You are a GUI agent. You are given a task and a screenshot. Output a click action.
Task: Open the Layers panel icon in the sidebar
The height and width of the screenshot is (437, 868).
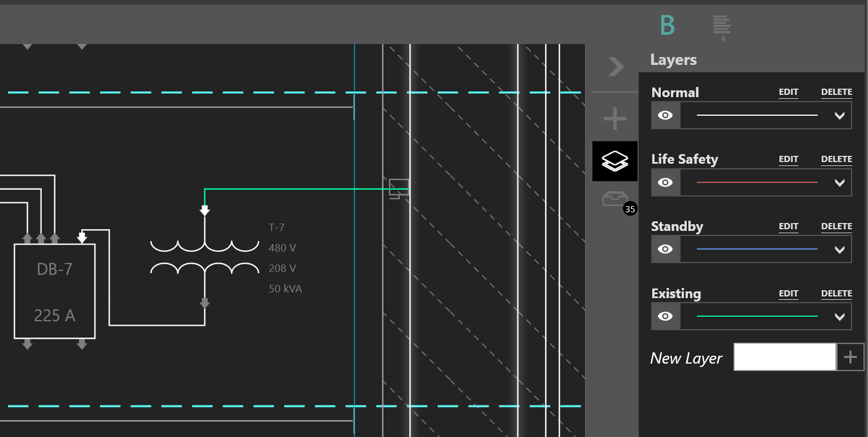(x=615, y=161)
